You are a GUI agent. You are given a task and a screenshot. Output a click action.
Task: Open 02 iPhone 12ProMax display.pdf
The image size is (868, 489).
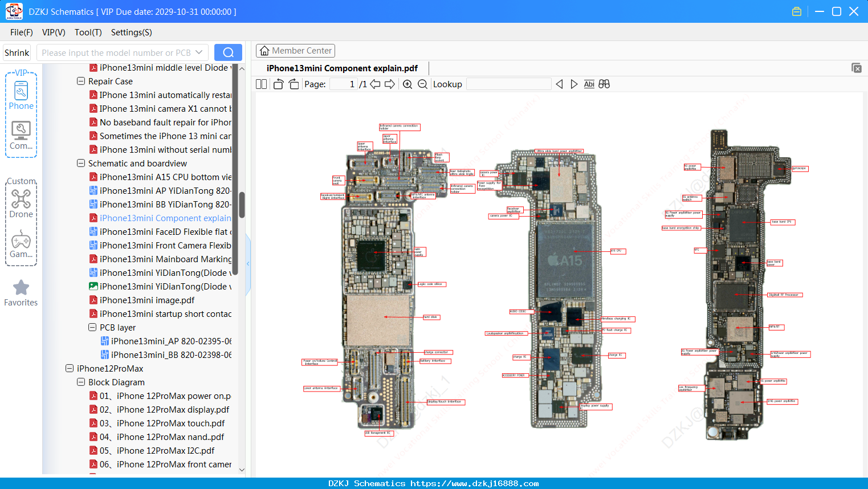[x=159, y=410]
